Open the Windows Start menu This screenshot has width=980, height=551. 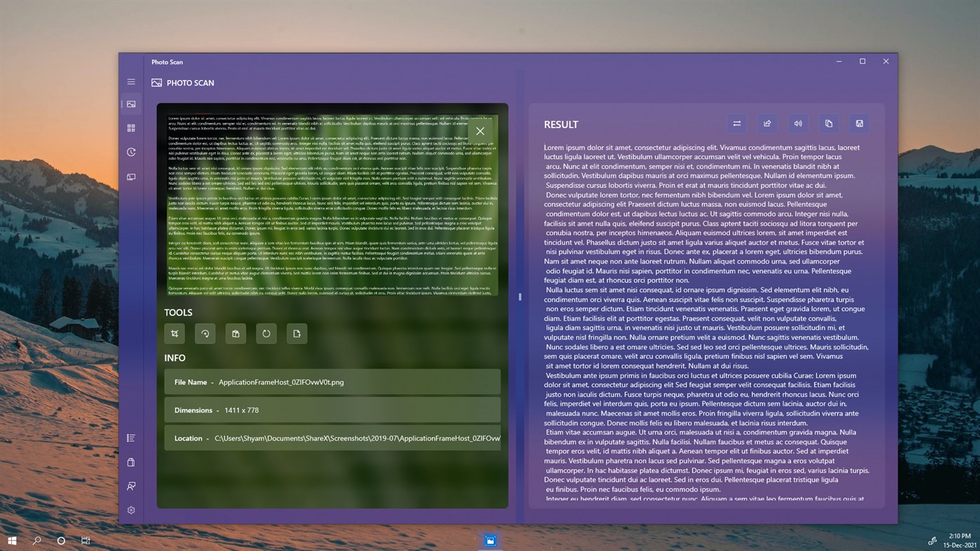(12, 540)
